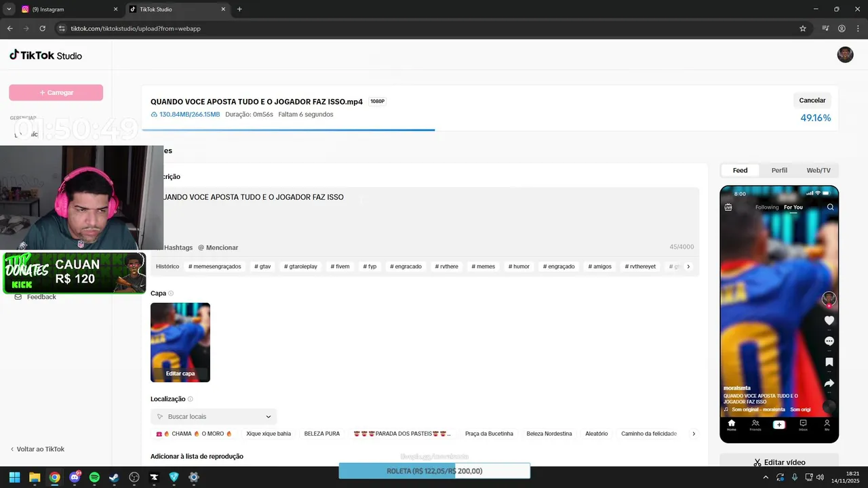Select Caminho da felicidade location
Viewport: 868px width, 488px height.
tap(649, 434)
